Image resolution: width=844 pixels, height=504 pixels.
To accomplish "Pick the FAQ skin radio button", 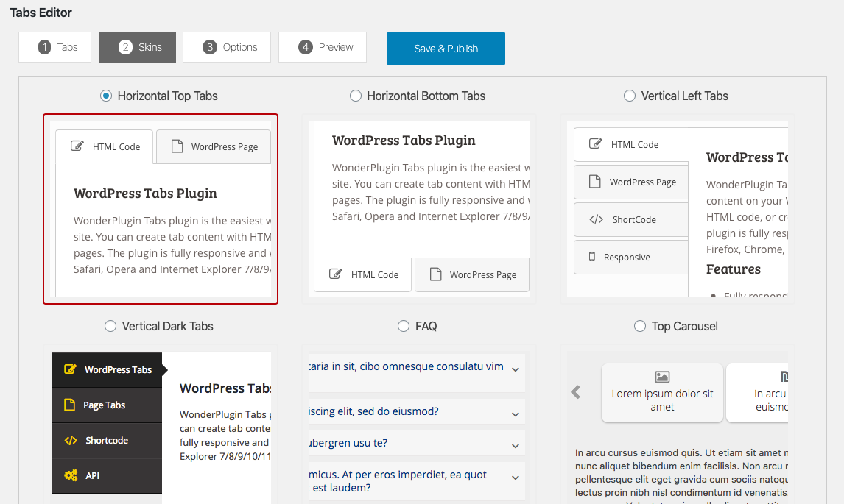I will [x=404, y=326].
